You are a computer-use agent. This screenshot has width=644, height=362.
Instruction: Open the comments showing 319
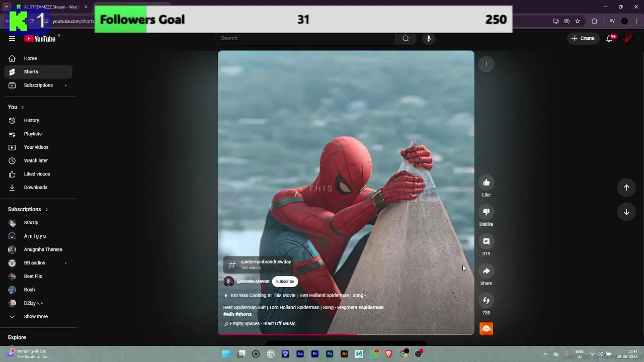point(487,241)
